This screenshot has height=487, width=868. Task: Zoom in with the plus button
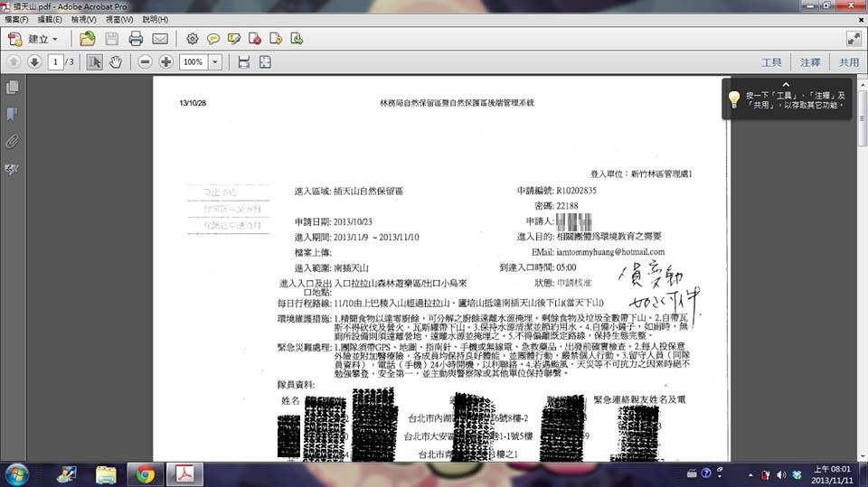point(166,62)
